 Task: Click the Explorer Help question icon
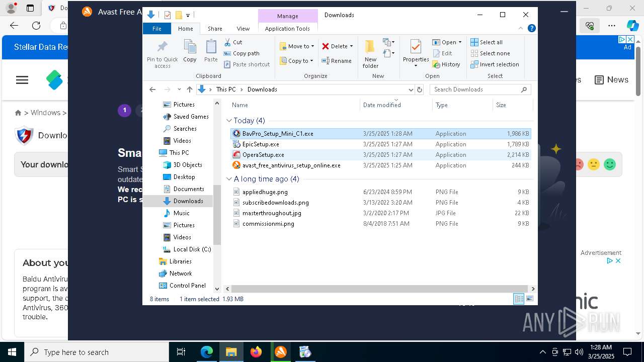(531, 29)
